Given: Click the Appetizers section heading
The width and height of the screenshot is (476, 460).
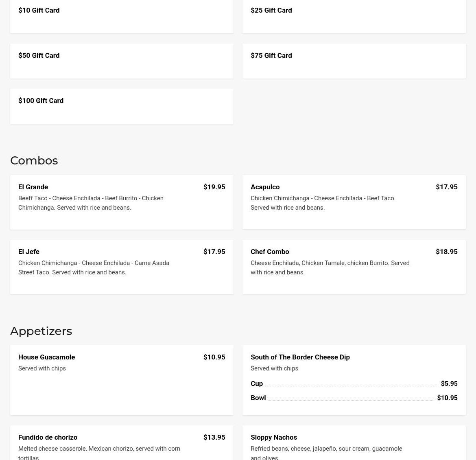Looking at the screenshot, I should pyautogui.click(x=41, y=331).
